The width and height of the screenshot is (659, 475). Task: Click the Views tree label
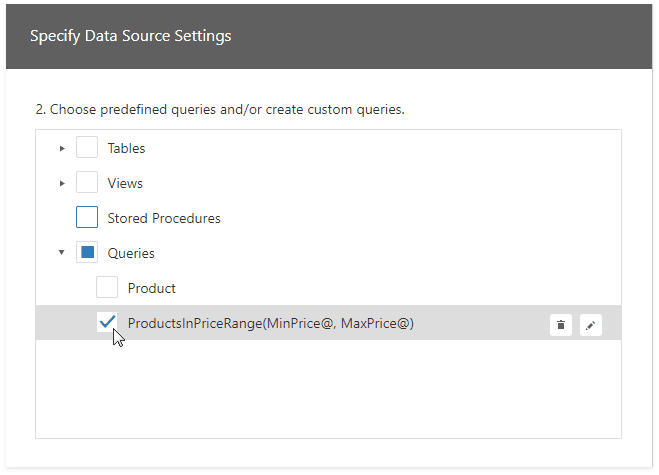click(x=125, y=183)
